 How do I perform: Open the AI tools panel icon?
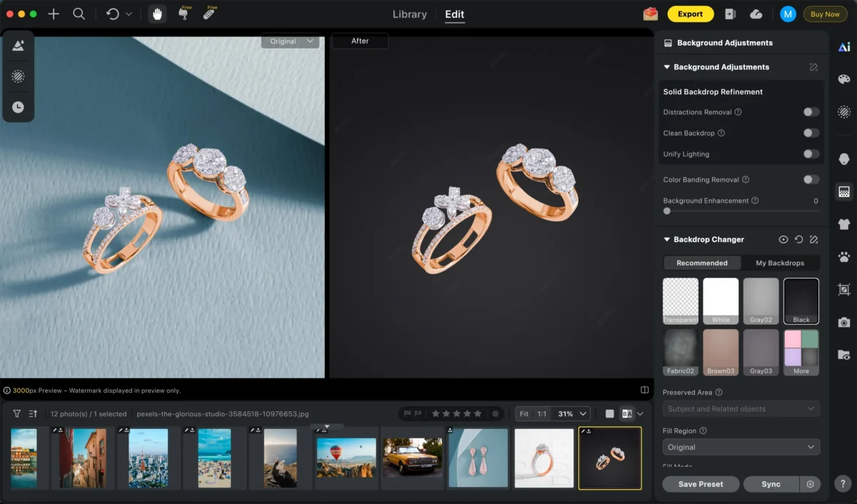pos(844,47)
